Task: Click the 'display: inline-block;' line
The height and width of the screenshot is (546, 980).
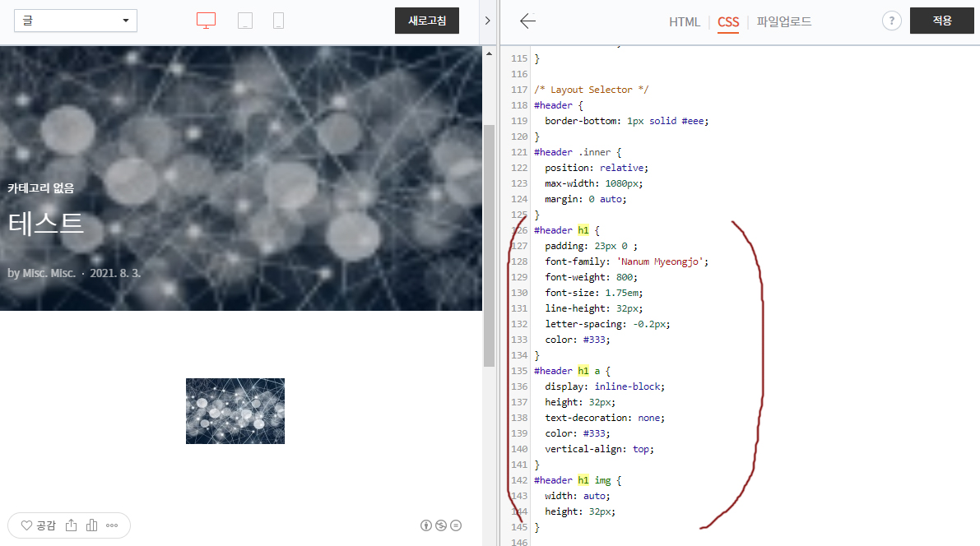Action: pos(605,386)
